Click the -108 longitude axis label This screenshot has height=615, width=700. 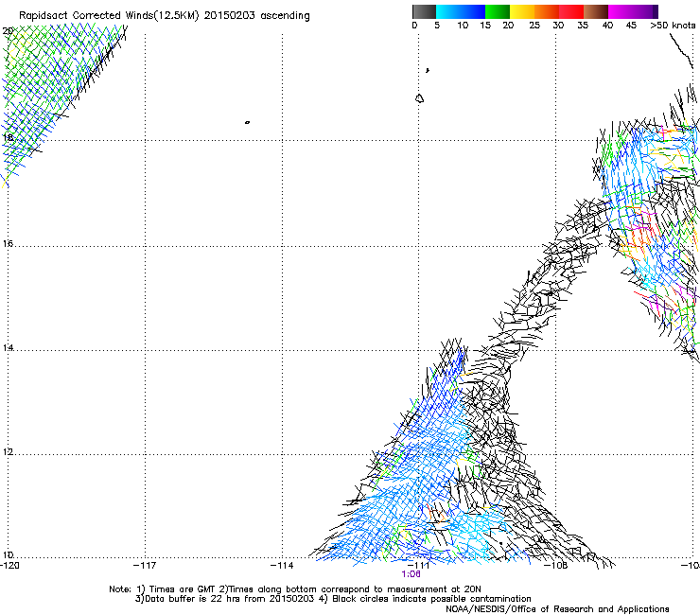point(556,566)
